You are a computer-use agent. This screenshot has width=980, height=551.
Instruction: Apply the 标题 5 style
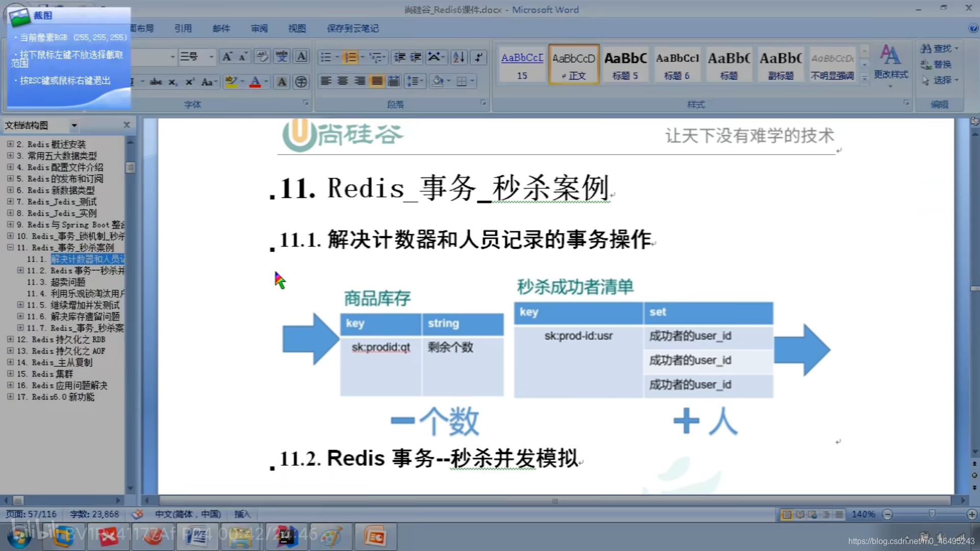(625, 64)
